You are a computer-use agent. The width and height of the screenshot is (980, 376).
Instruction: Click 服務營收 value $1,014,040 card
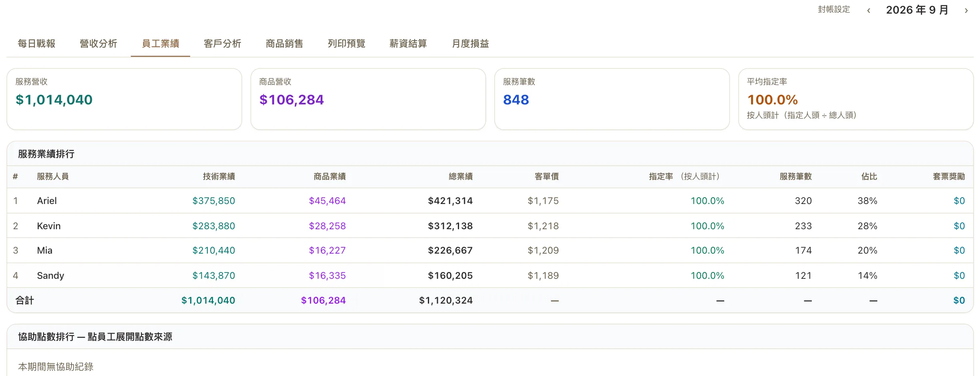click(124, 99)
